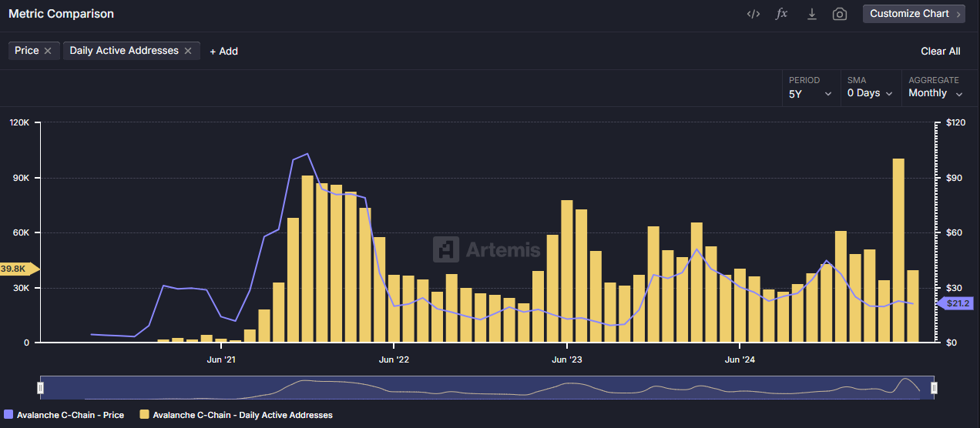The width and height of the screenshot is (980, 428).
Task: Download the chart data
Action: click(x=811, y=14)
